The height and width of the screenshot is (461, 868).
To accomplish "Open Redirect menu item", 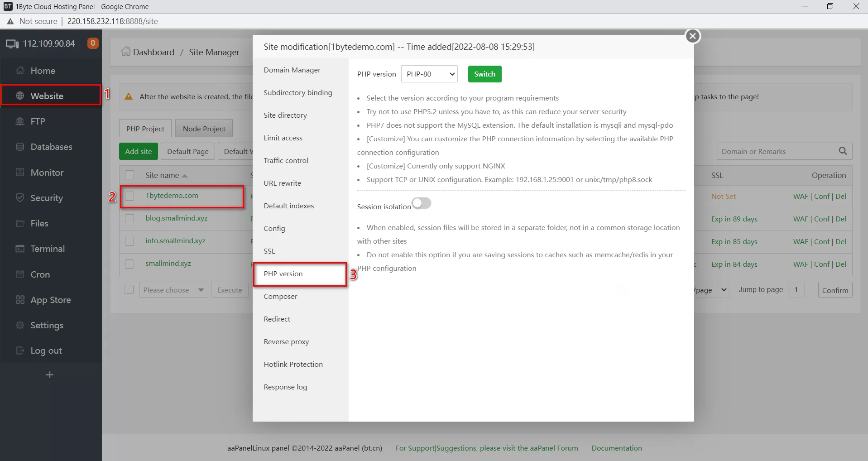I will (277, 319).
